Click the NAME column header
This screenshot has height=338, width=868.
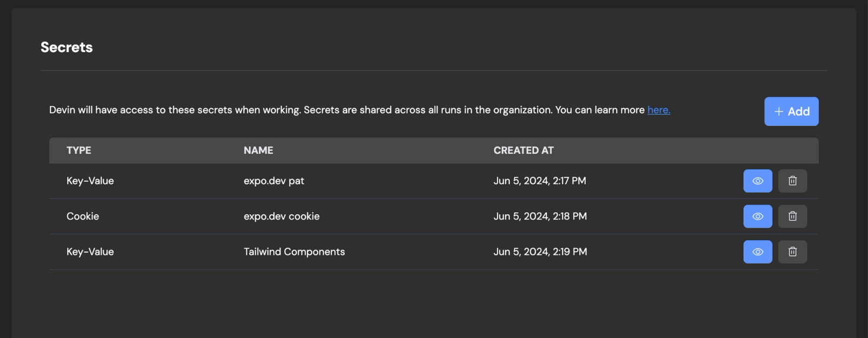pyautogui.click(x=258, y=150)
